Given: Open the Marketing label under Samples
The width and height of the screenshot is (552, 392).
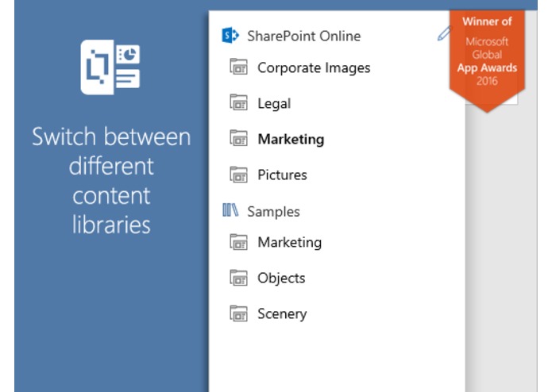Looking at the screenshot, I should 289,243.
